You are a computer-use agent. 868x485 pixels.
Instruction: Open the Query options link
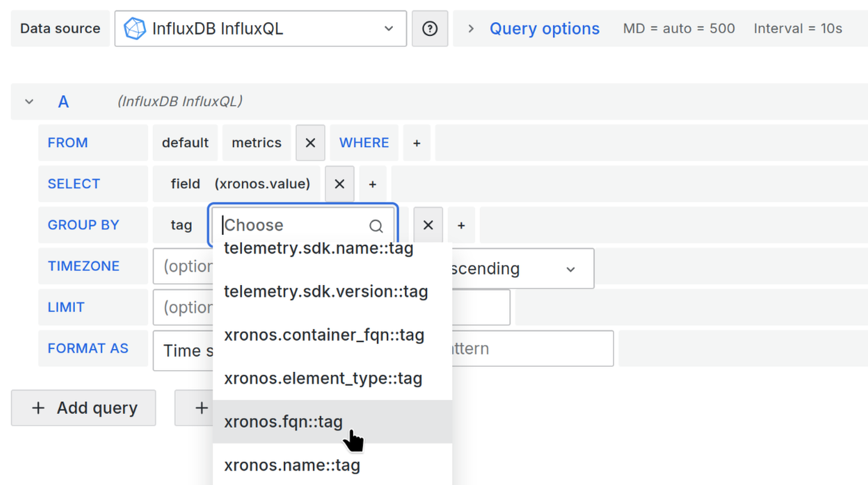coord(544,29)
